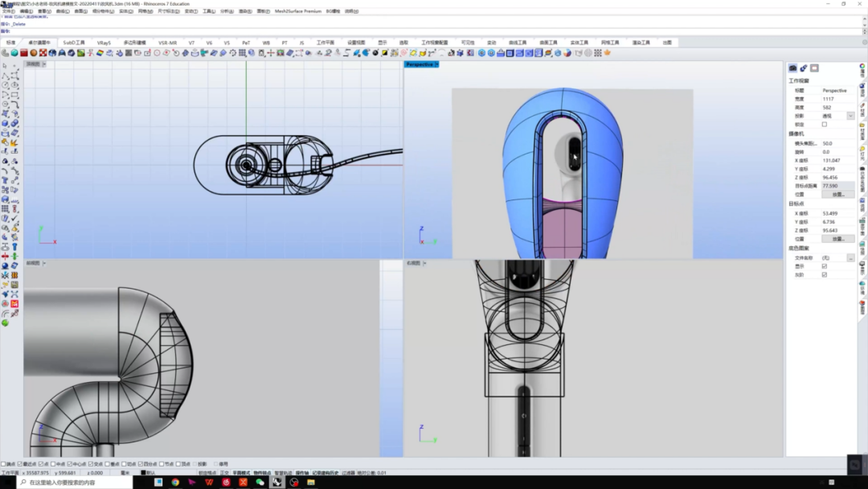Image resolution: width=868 pixels, height=489 pixels.
Task: Toggle 物件锁点 (Osnap) in the status bar
Action: click(x=262, y=473)
